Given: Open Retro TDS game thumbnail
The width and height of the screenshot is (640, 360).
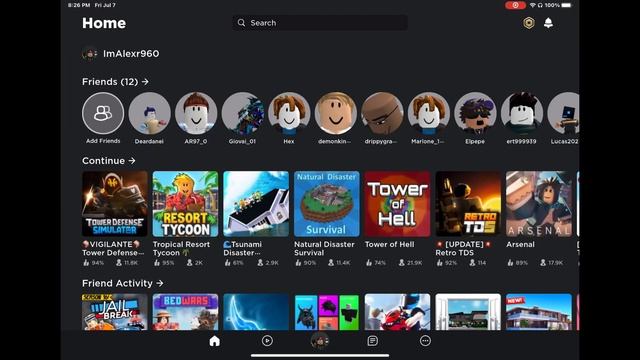Looking at the screenshot, I should tap(468, 204).
